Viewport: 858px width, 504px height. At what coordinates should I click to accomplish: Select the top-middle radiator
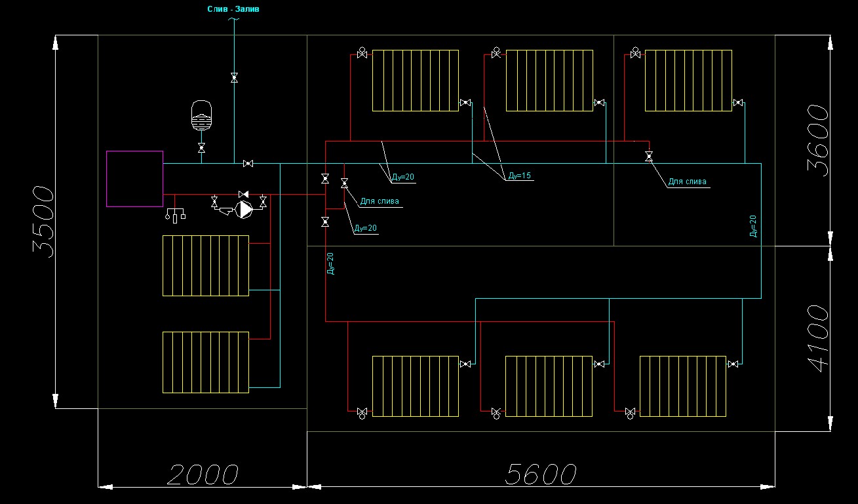click(549, 80)
